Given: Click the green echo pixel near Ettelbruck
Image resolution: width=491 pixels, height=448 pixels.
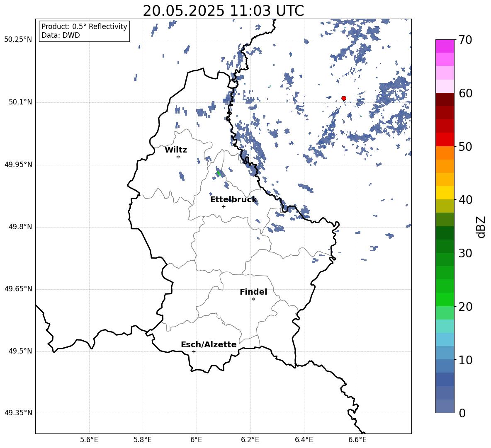Looking at the screenshot, I should click(218, 173).
